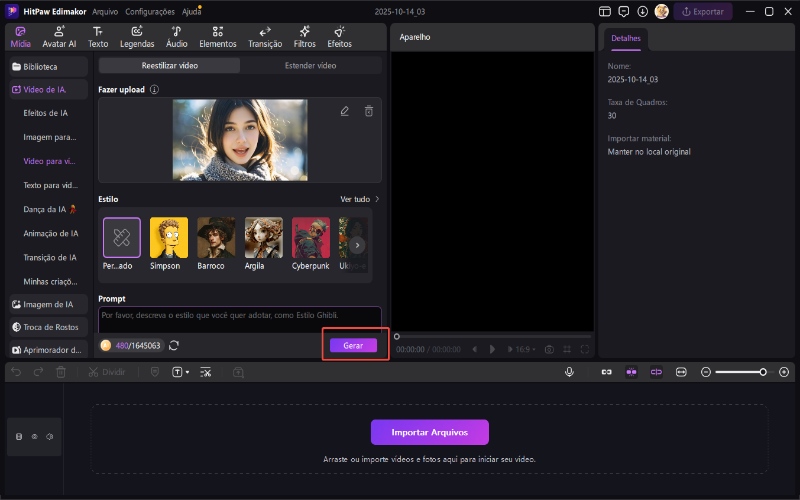The image size is (800, 500).
Task: Open the Avatar AI tool
Action: [x=59, y=37]
